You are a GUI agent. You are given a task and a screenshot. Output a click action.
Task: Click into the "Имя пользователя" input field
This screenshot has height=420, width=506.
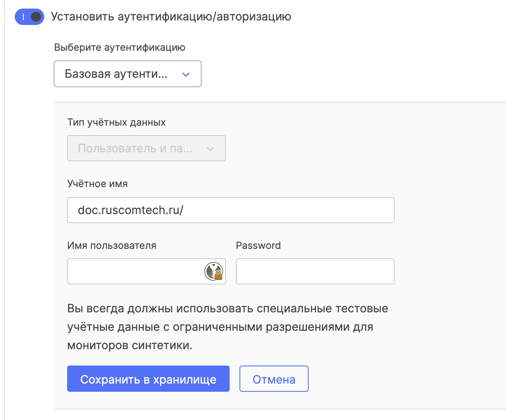tap(135, 271)
